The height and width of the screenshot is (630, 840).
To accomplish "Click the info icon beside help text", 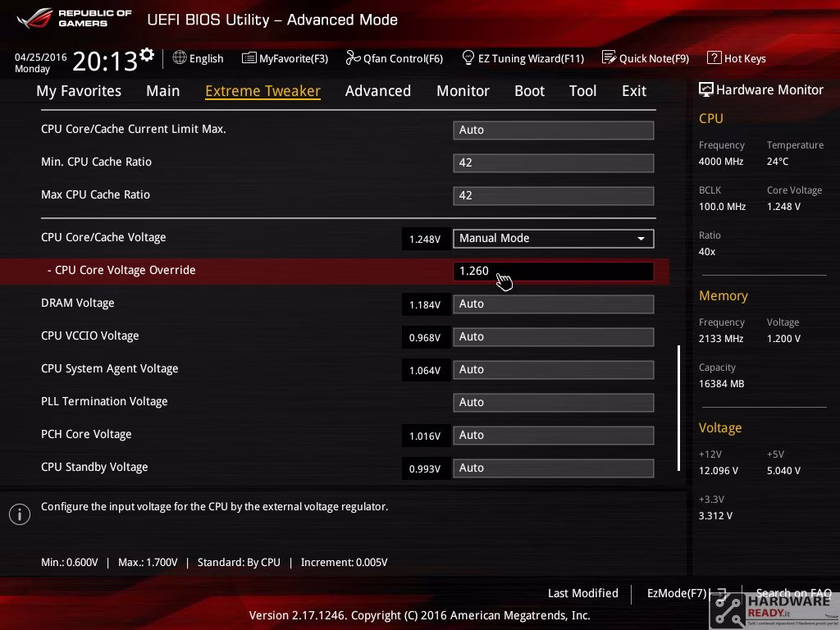I will tap(20, 514).
